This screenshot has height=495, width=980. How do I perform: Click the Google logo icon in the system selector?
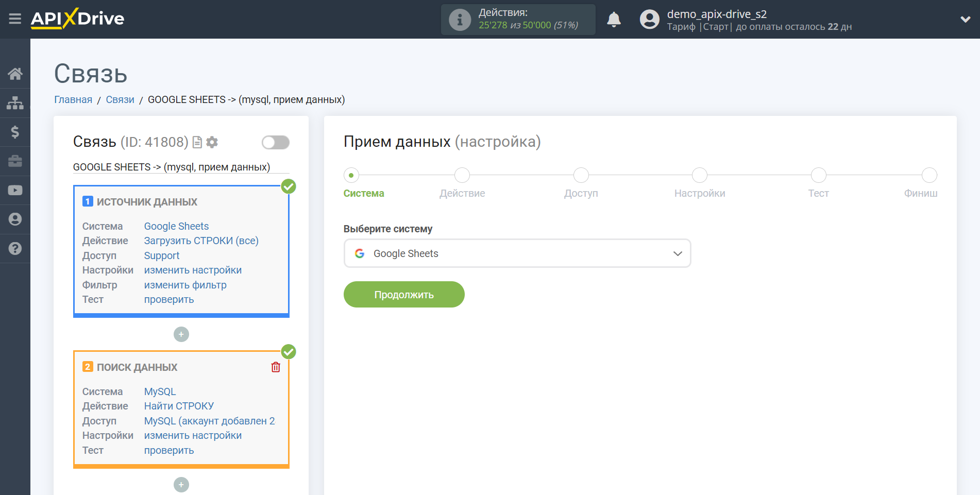click(360, 253)
